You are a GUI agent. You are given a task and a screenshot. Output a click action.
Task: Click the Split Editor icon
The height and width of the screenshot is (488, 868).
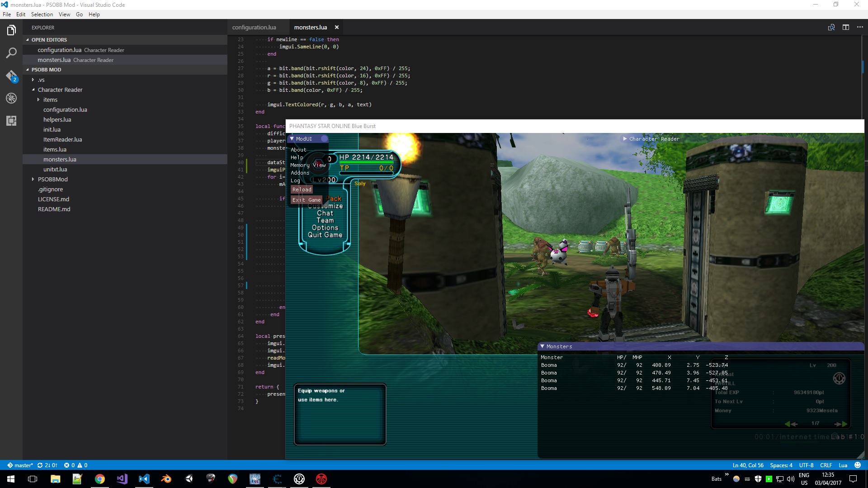(845, 27)
